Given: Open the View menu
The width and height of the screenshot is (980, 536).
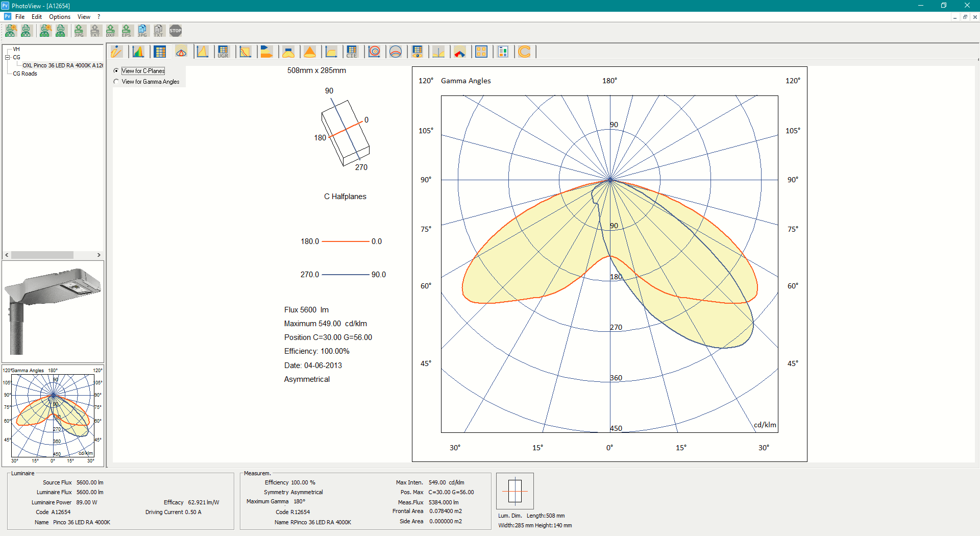Looking at the screenshot, I should coord(83,16).
